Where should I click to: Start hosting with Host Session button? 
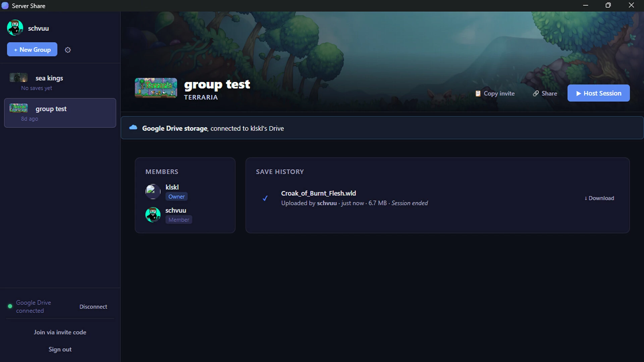pyautogui.click(x=599, y=93)
